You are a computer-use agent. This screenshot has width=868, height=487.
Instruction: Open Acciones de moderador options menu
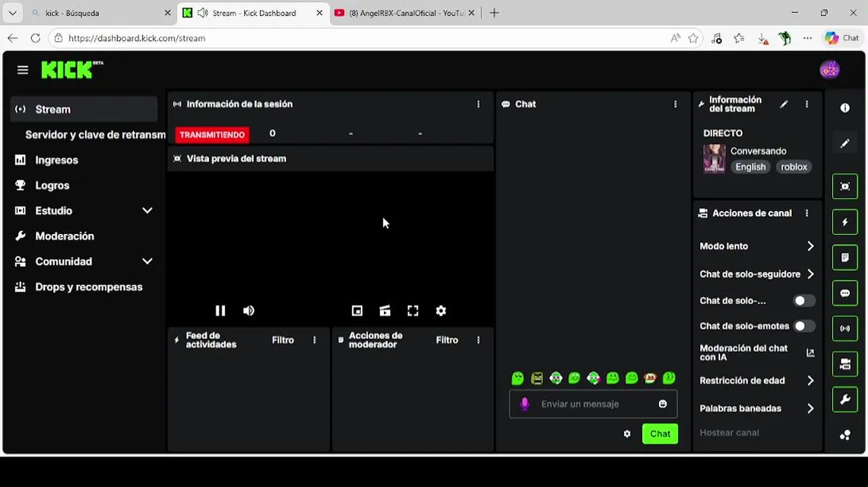click(x=478, y=340)
